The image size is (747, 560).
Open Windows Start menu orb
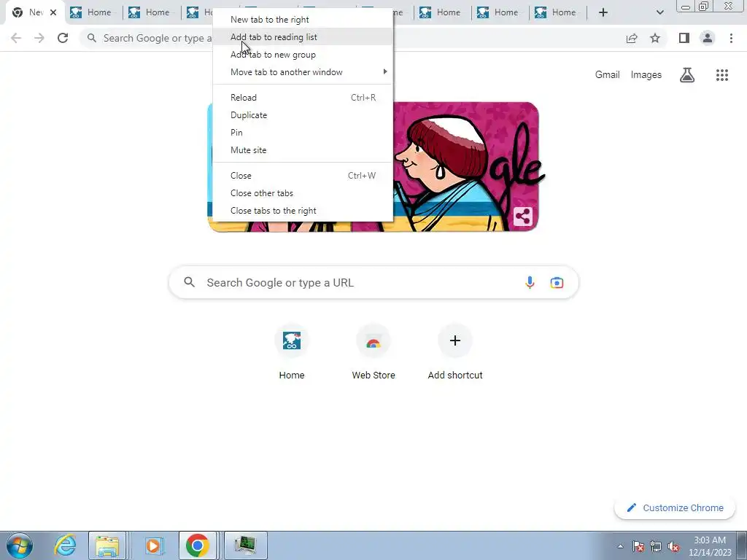(x=19, y=545)
